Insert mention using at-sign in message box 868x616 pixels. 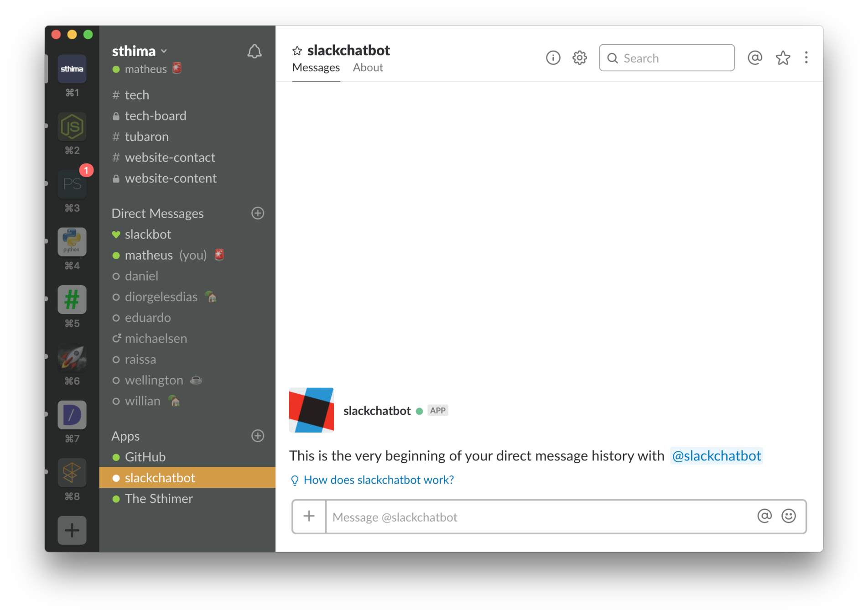pos(764,516)
